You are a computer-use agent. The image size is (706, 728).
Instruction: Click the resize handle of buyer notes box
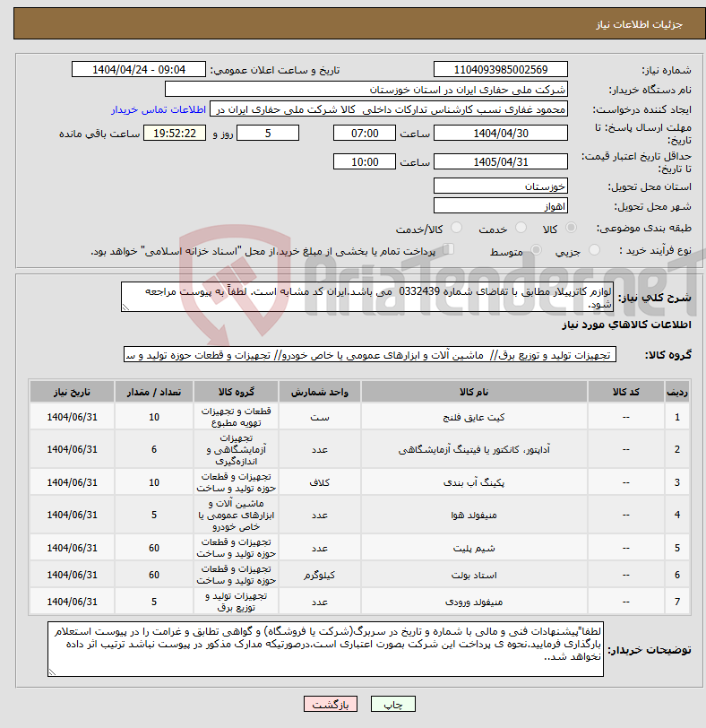(52, 672)
